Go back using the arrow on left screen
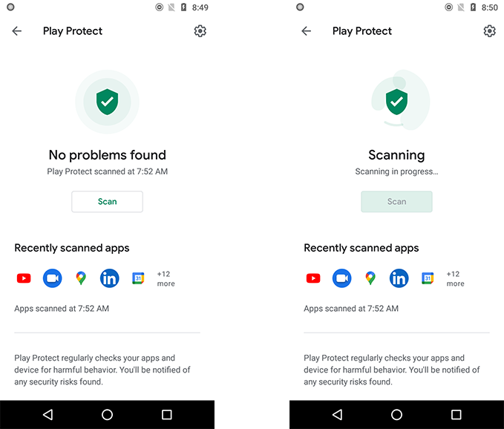 coord(17,31)
